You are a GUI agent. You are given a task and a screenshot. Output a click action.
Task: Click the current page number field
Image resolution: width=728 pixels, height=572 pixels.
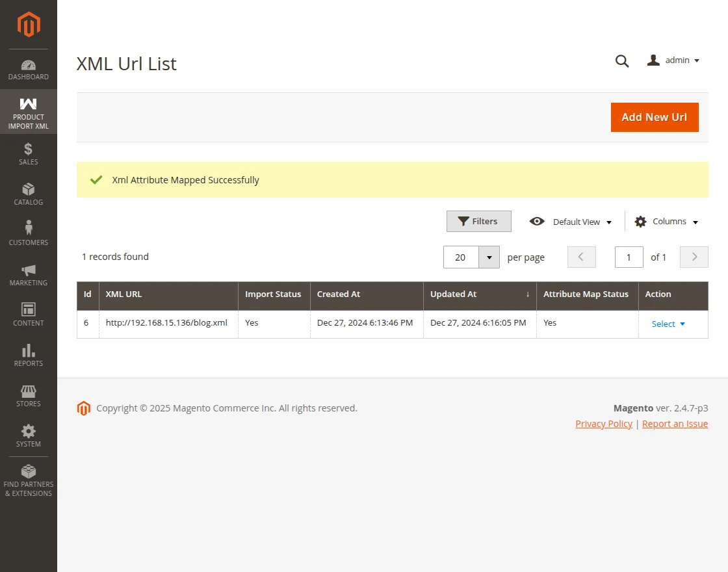point(629,257)
